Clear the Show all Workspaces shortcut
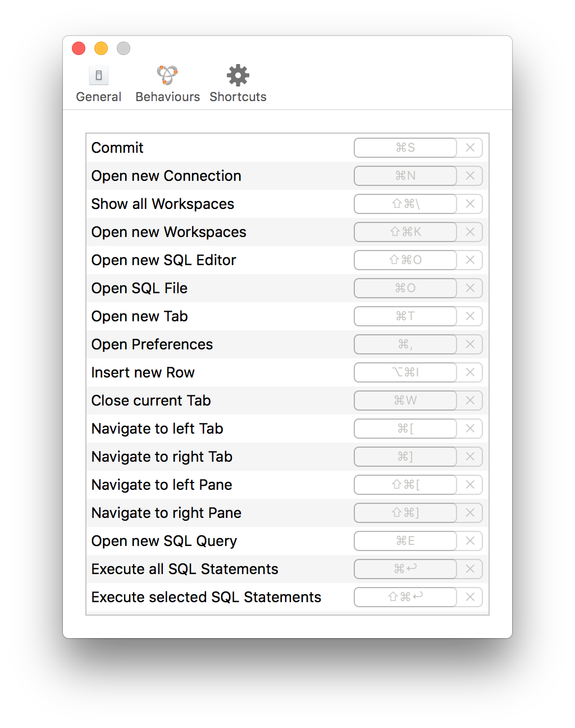The width and height of the screenshot is (575, 728). pos(470,204)
